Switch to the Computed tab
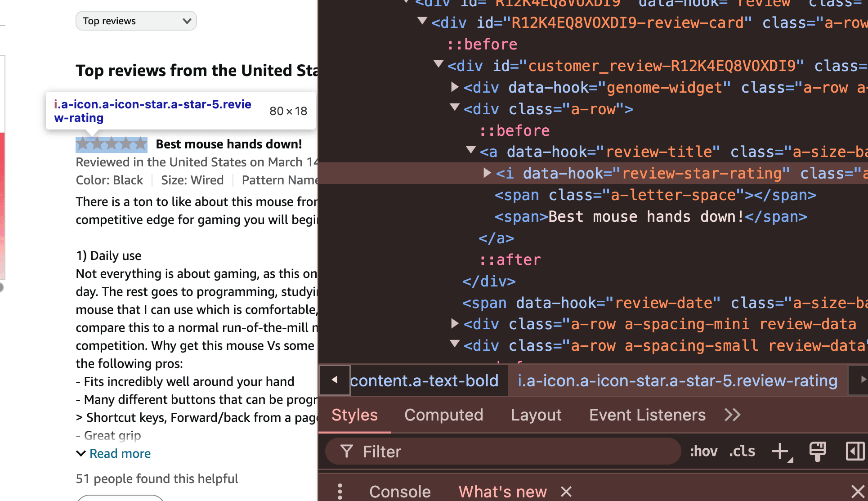 443,415
